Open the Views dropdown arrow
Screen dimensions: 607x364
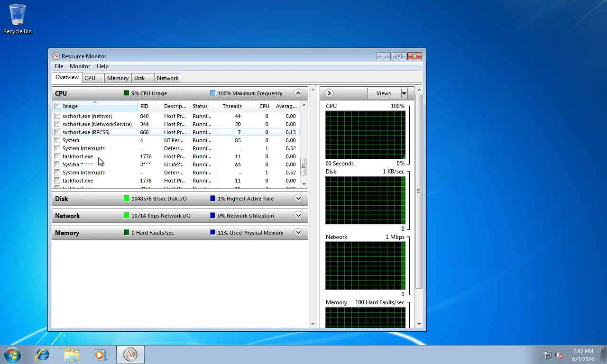pyautogui.click(x=404, y=93)
